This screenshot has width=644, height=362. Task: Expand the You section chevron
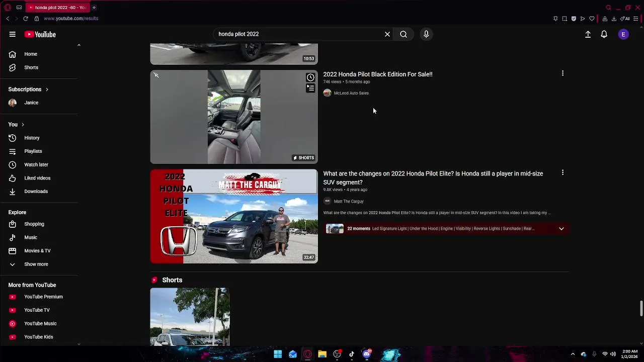(23, 125)
